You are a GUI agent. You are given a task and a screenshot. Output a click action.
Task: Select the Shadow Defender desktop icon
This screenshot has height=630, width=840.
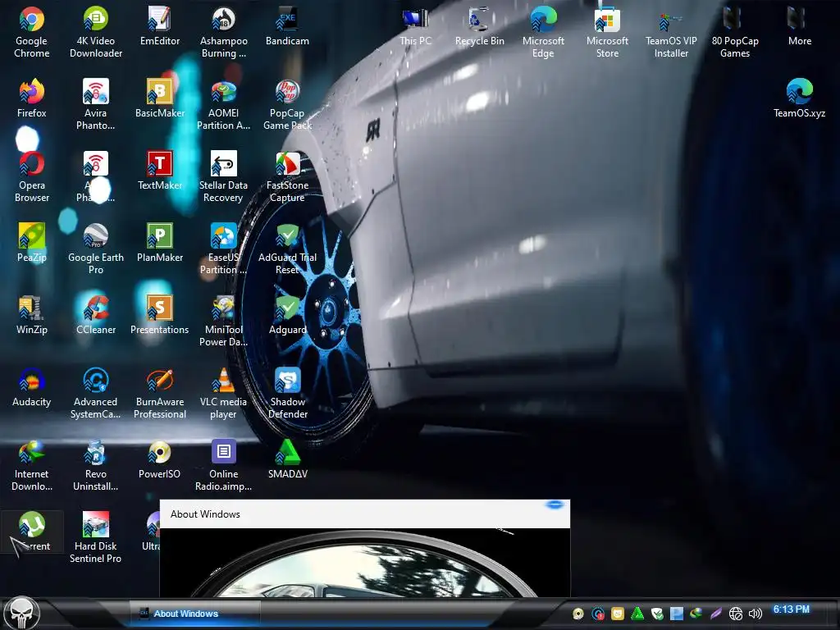(x=287, y=393)
